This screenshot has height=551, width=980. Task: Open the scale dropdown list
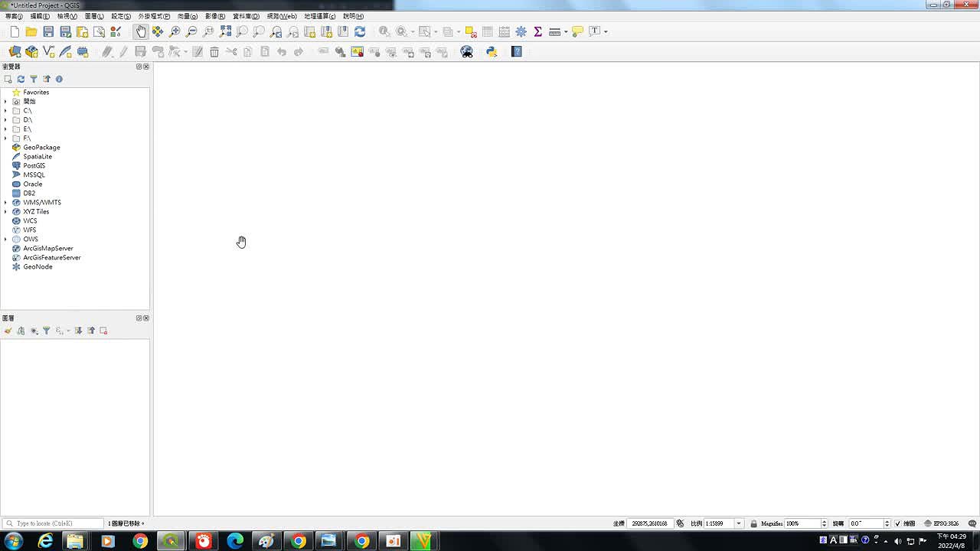pyautogui.click(x=738, y=523)
